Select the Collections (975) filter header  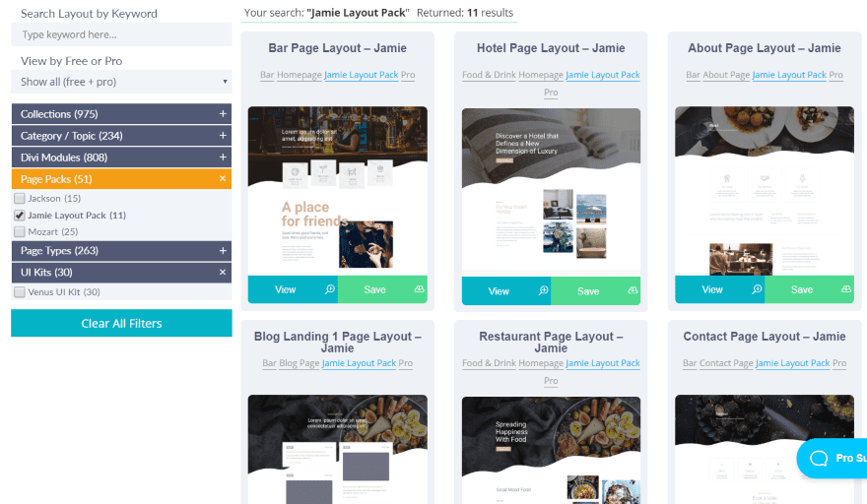121,114
